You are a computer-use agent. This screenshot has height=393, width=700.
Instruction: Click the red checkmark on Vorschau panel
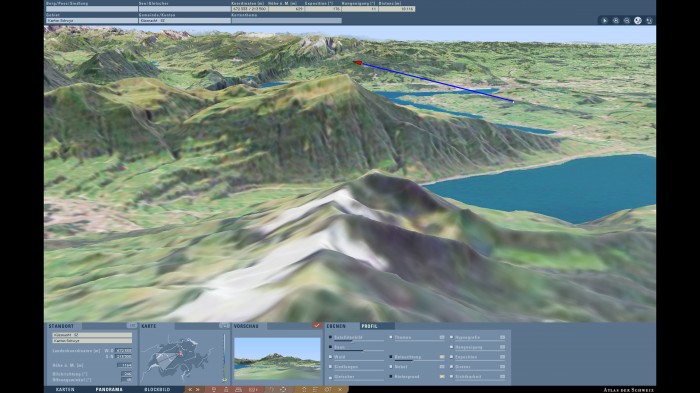coord(317,326)
